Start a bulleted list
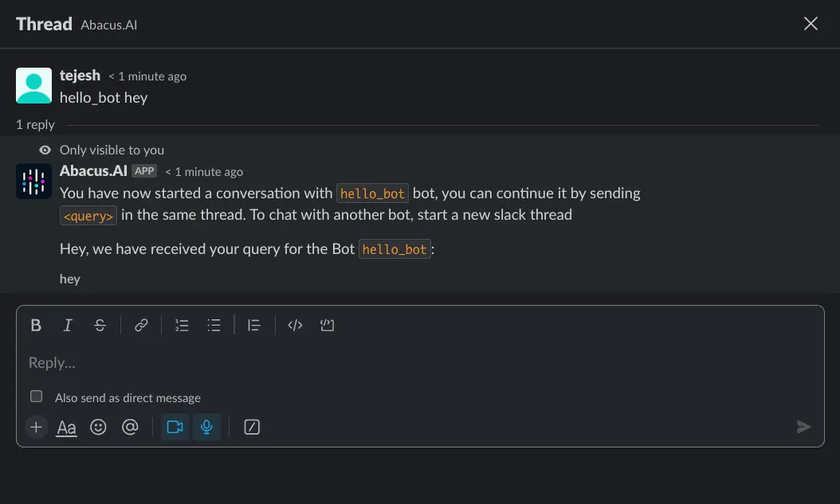This screenshot has height=504, width=840. click(214, 325)
